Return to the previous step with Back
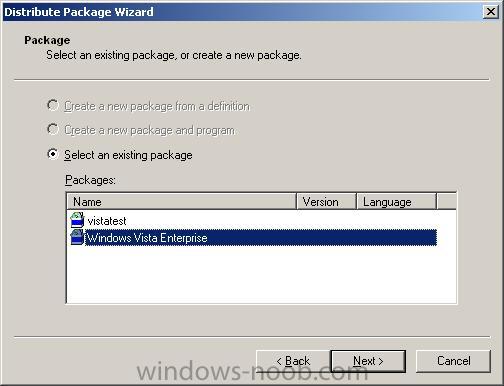The width and height of the screenshot is (504, 386). [x=293, y=361]
